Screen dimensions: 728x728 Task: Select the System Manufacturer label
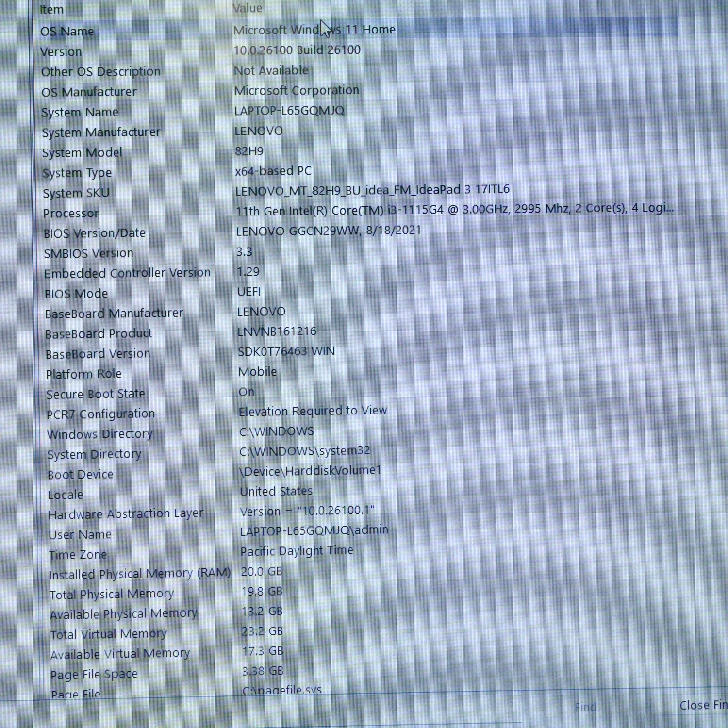[x=101, y=132]
